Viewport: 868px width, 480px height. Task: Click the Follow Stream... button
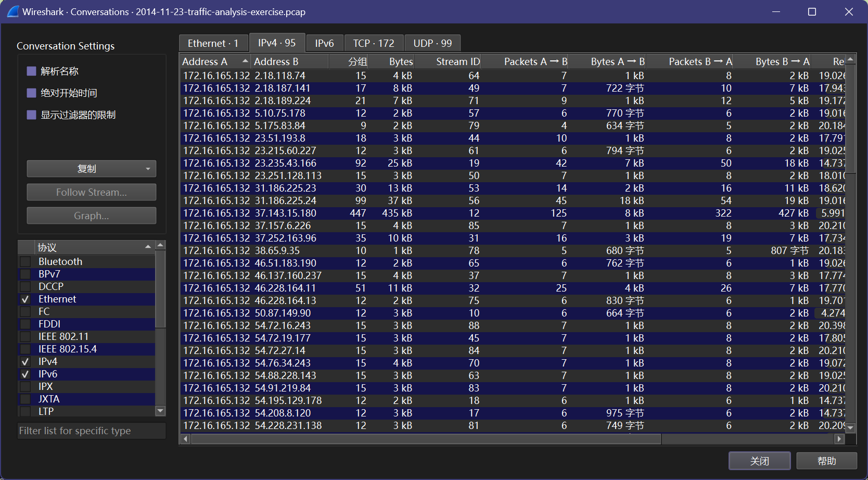(x=92, y=192)
